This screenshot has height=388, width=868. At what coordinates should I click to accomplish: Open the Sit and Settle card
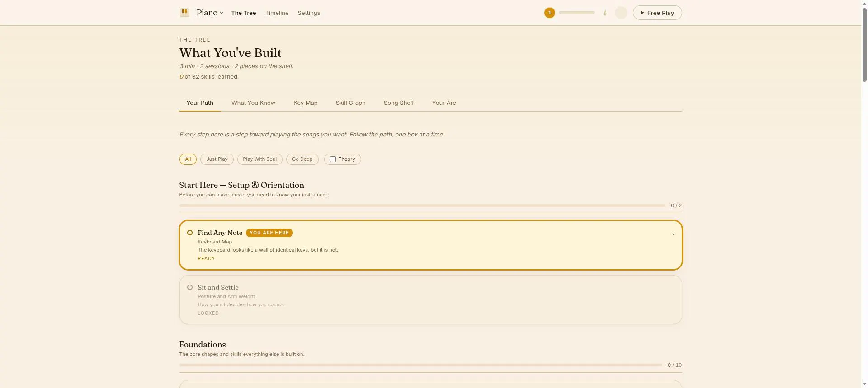(x=431, y=300)
